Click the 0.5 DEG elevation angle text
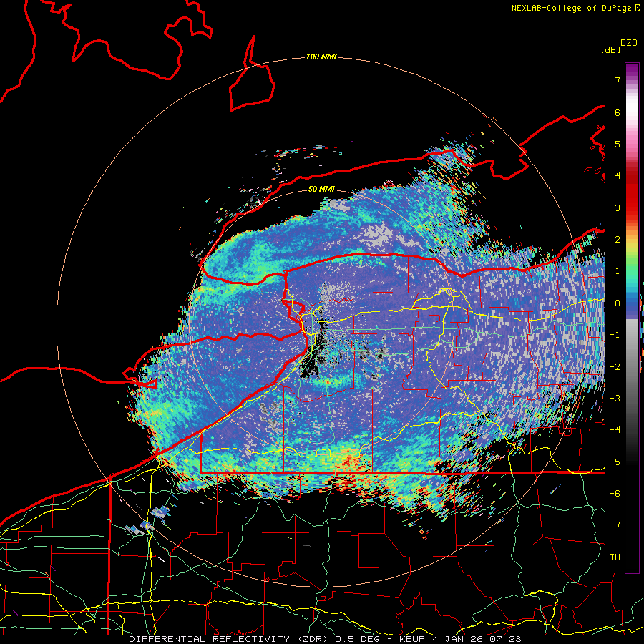 (357, 639)
